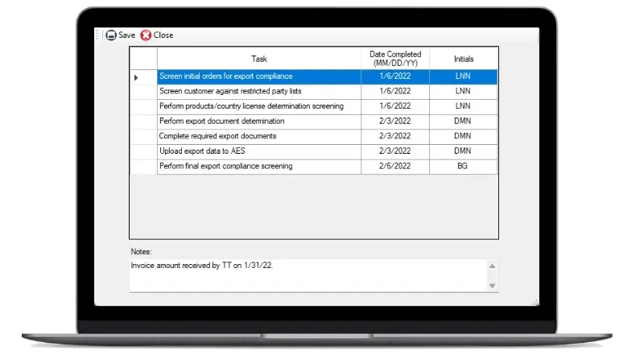Click the Notes scrollbar up arrow
This screenshot has height=359, width=644.
492,266
